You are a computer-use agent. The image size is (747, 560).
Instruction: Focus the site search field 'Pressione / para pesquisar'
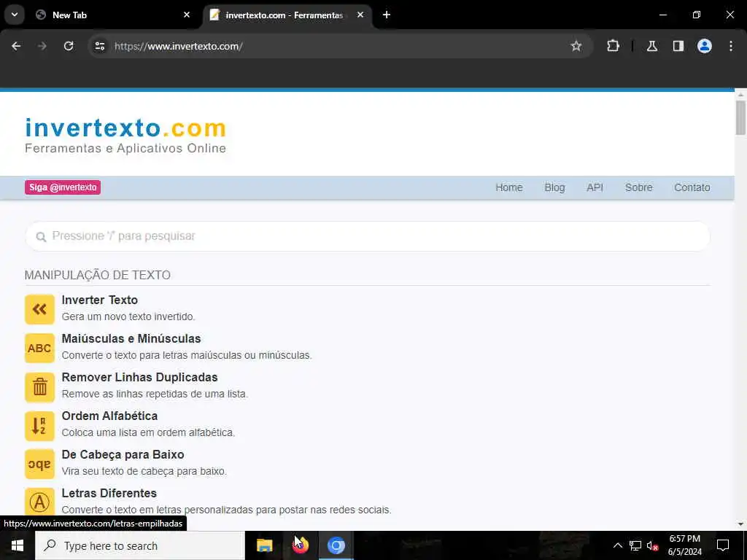(x=368, y=236)
